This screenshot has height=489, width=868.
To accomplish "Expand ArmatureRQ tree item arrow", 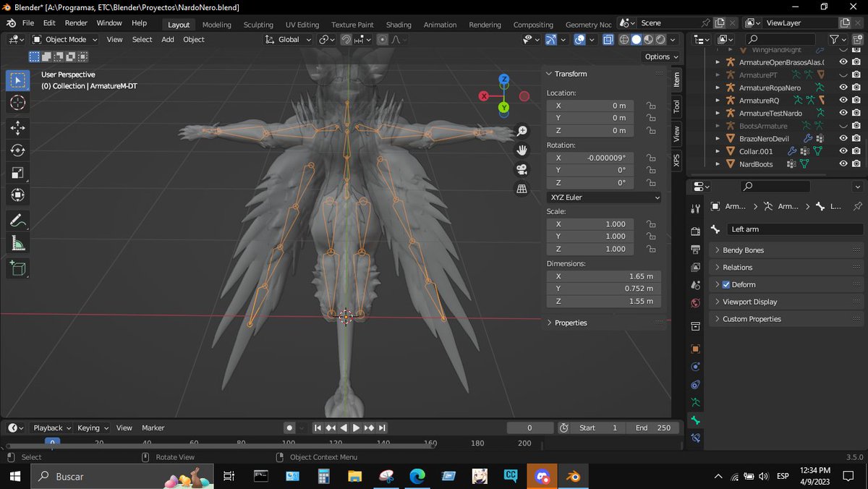I will (x=718, y=101).
